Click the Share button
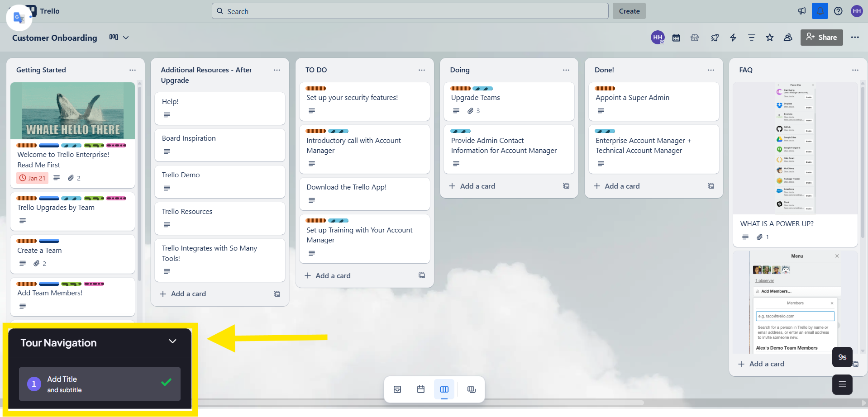 click(x=821, y=38)
